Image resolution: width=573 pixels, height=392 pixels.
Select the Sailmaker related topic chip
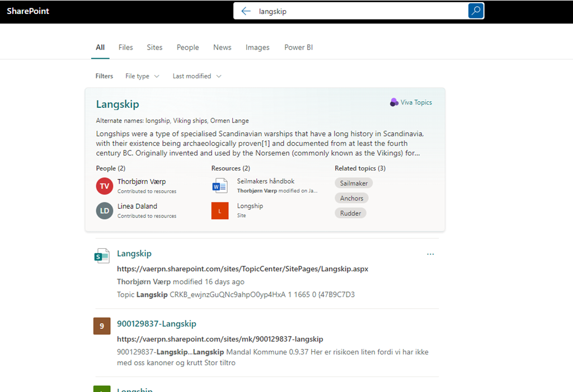point(354,183)
